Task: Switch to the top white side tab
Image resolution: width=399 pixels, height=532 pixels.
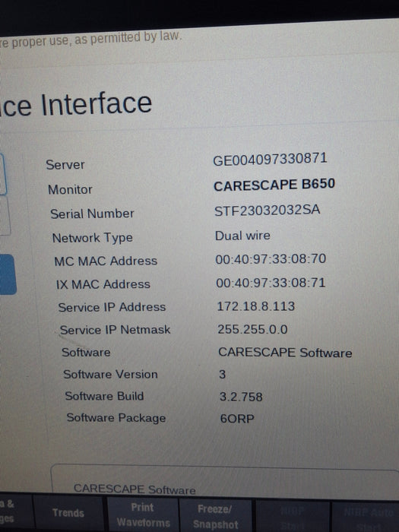Action: pos(3,174)
